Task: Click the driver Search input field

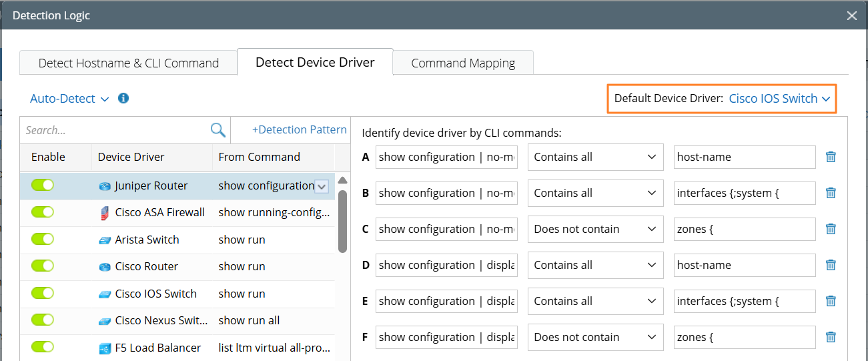Action: 113,130
